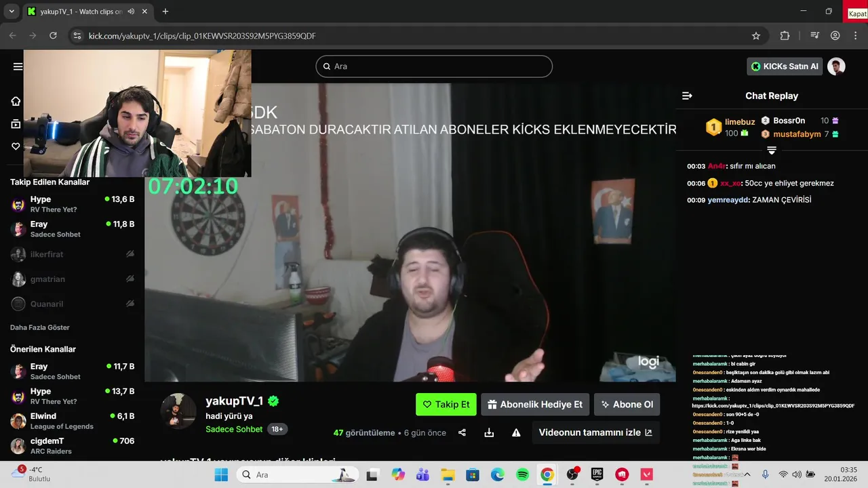Viewport: 868px width, 488px height.
Task: View site information icon in address bar
Action: [x=77, y=36]
